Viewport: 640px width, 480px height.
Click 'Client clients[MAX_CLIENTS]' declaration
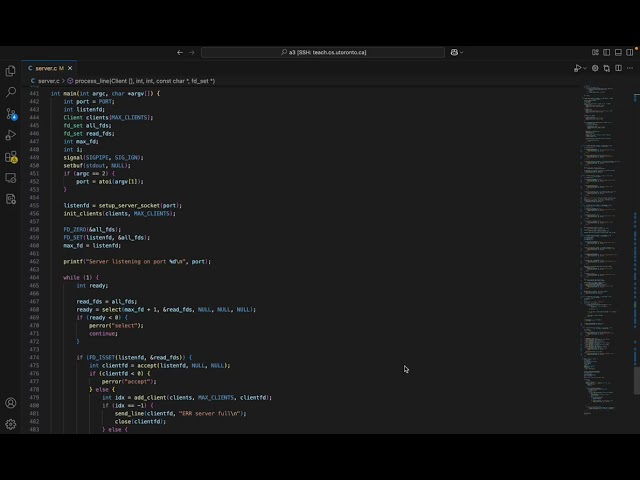tap(108, 118)
